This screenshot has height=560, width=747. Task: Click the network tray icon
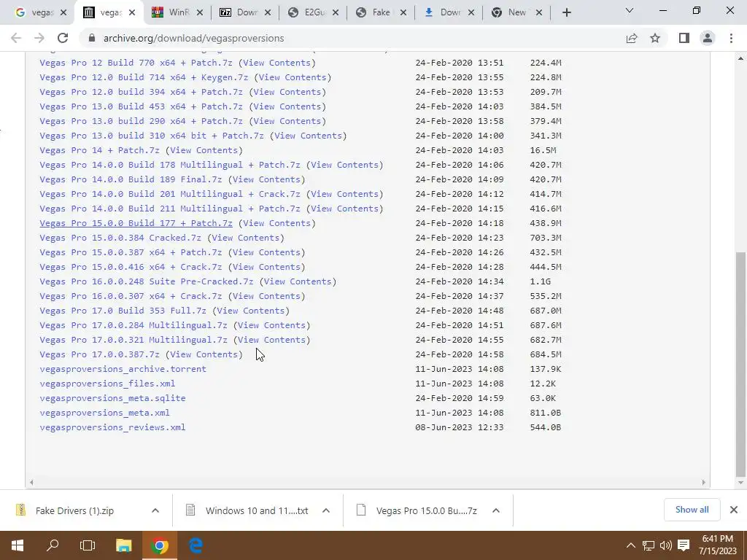(649, 545)
